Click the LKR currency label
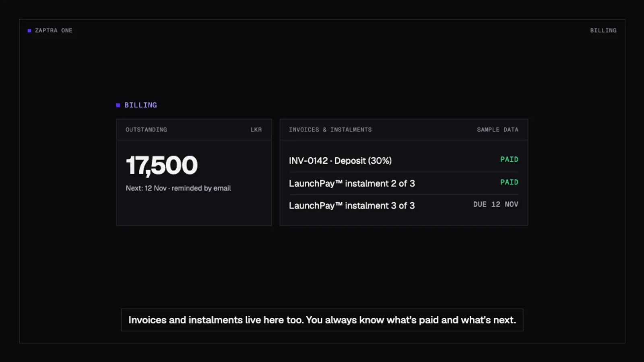 pyautogui.click(x=256, y=130)
